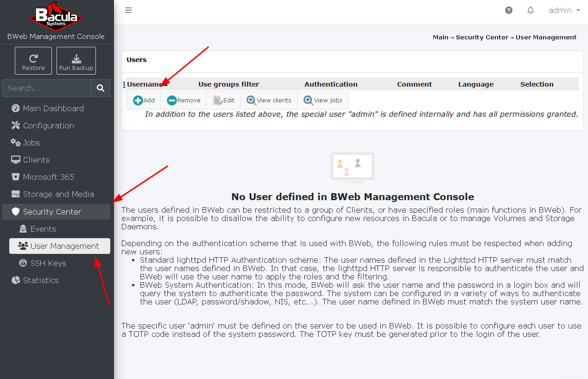Sort by Authentication column header

coord(331,84)
